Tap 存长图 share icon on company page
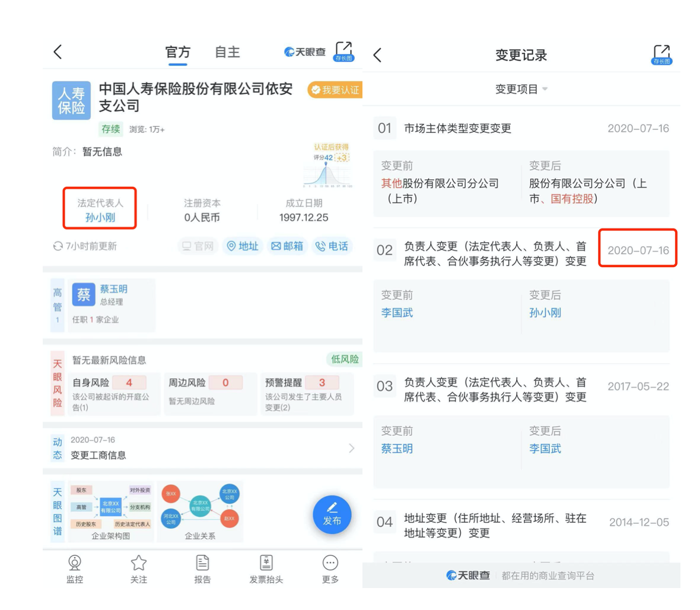 pyautogui.click(x=343, y=52)
